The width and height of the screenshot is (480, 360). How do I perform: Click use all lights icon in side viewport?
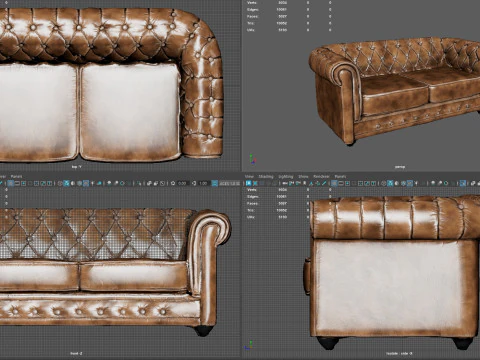pyautogui.click(x=416, y=183)
